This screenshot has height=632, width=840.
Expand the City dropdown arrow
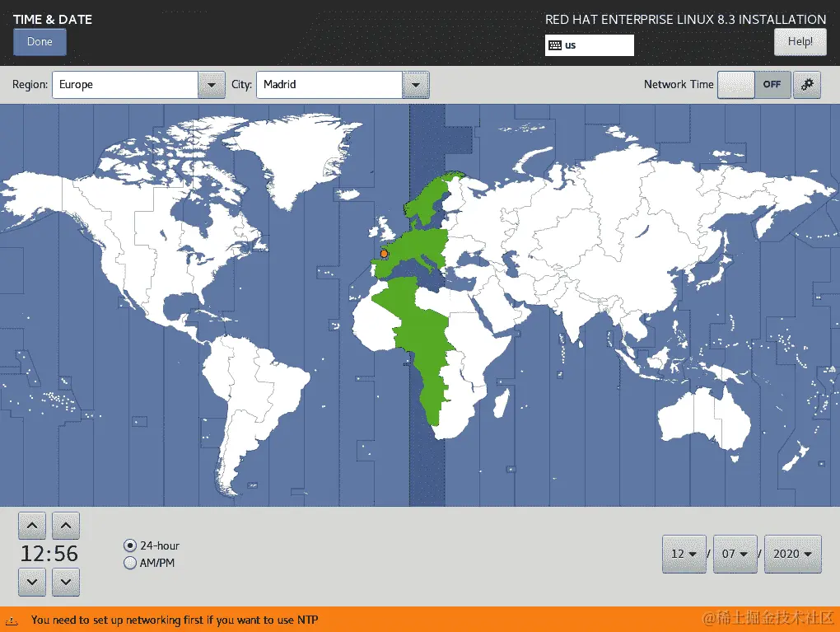[415, 85]
